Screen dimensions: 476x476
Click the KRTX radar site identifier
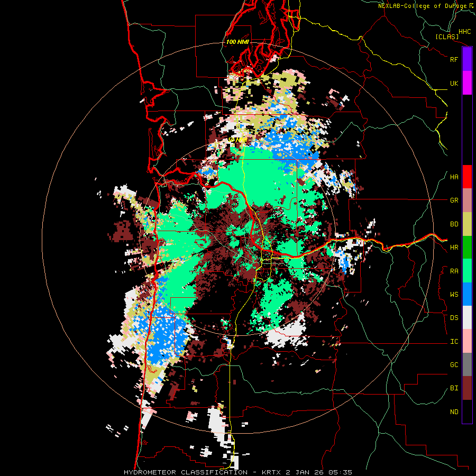[272, 472]
